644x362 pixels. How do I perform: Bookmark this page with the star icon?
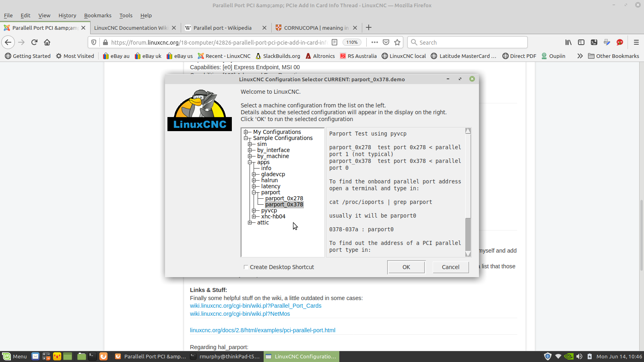pos(397,42)
